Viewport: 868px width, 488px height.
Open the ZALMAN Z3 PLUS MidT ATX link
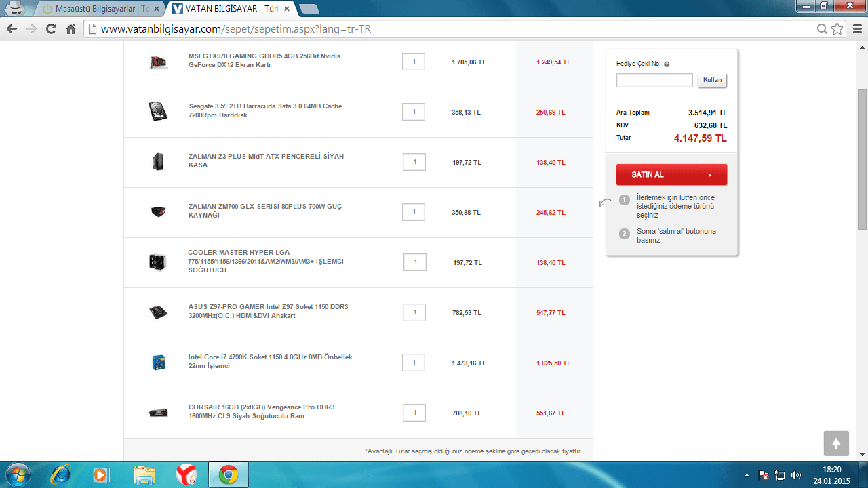pos(266,161)
